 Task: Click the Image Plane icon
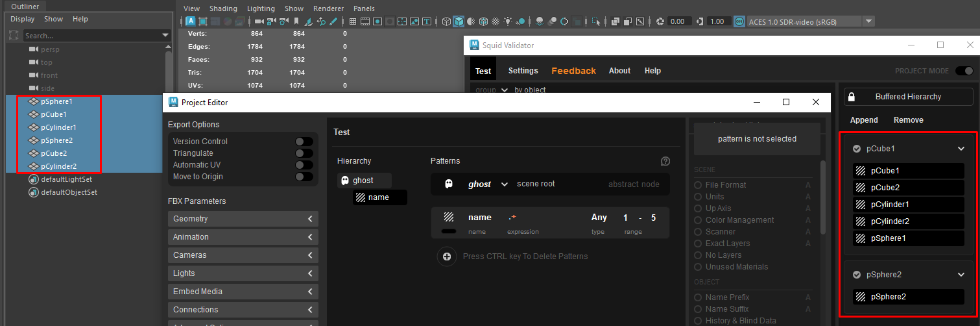pos(308,21)
